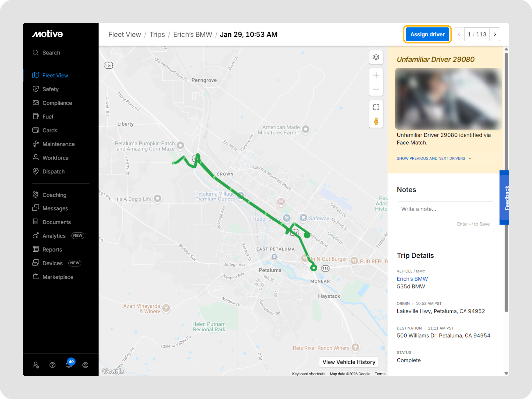Open the notifications bell
Screen dimensions: 532x399
[69, 365]
